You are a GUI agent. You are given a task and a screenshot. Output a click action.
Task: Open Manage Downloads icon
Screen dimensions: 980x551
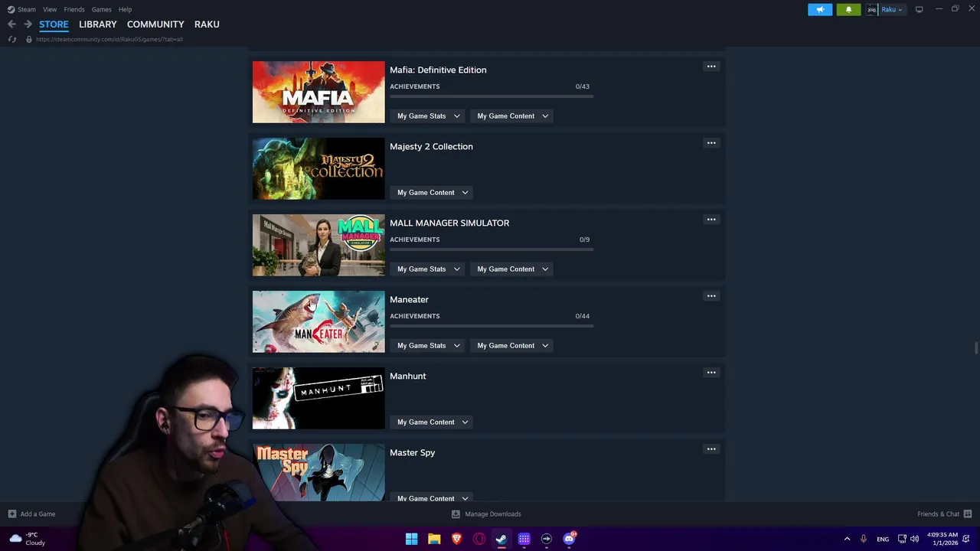[x=456, y=514]
